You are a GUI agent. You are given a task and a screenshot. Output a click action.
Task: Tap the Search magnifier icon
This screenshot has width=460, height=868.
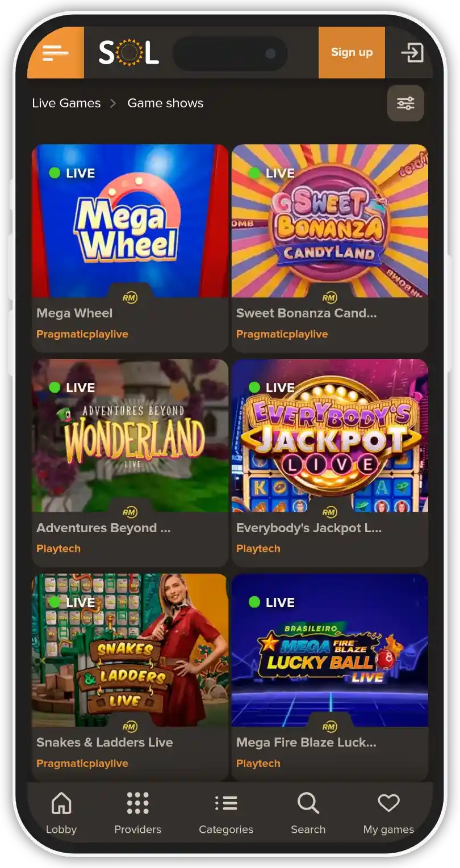coord(308,803)
